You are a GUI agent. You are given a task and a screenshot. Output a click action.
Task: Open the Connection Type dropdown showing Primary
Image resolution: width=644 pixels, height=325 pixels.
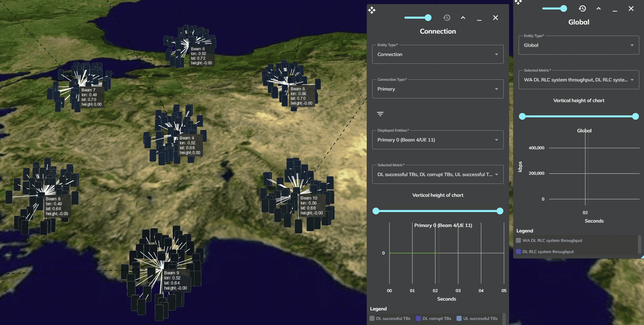click(x=438, y=89)
